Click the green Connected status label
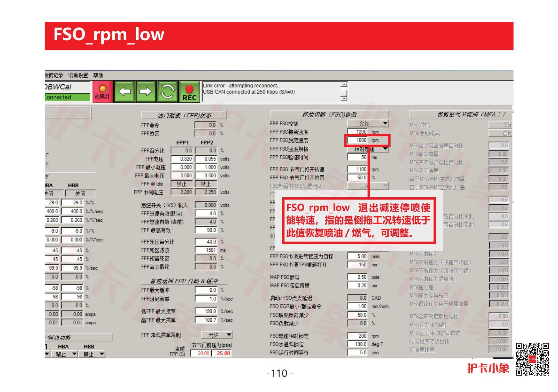Screen dimensions: 558x392 coord(67,97)
